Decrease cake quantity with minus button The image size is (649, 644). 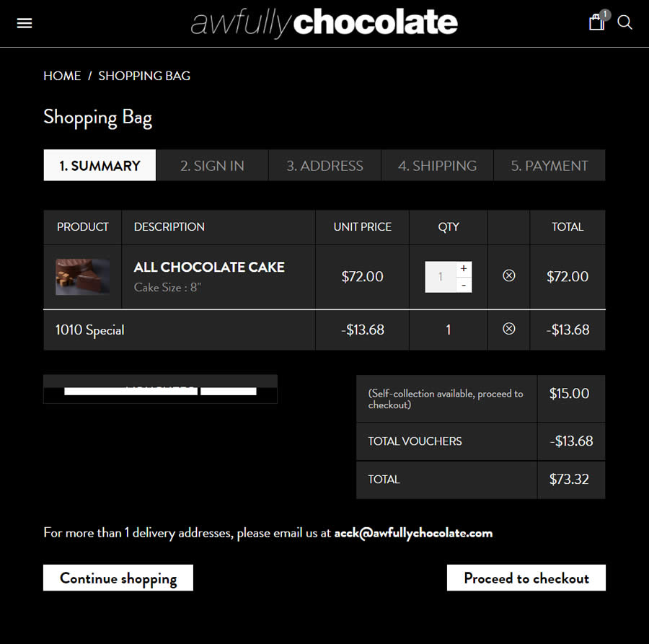[464, 285]
